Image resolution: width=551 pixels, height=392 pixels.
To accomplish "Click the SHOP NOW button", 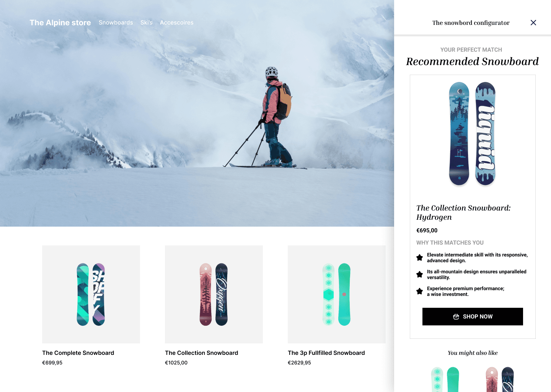I will (473, 317).
